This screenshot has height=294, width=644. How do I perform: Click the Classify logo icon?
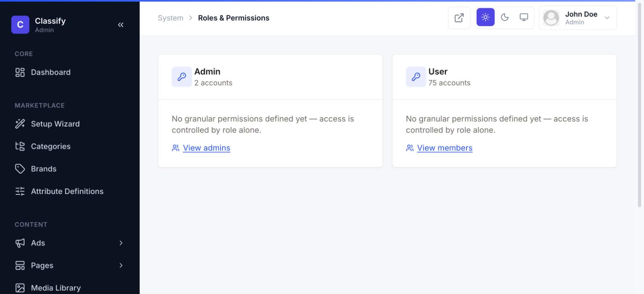click(x=20, y=25)
